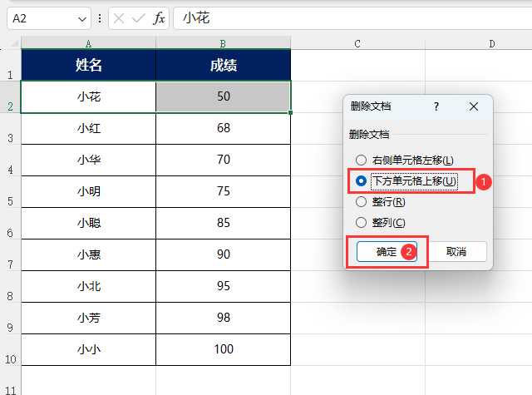
Task: Expand the Name Box dropdown arrow
Action: (x=82, y=19)
